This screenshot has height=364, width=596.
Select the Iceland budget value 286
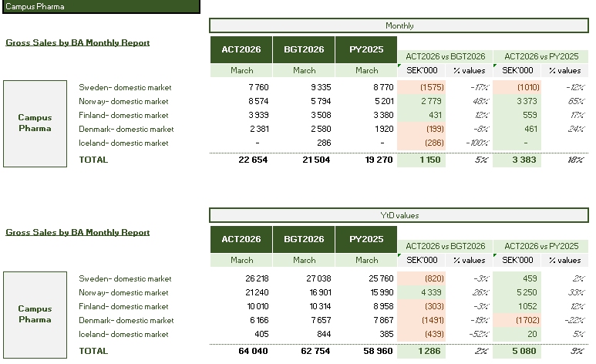[322, 143]
